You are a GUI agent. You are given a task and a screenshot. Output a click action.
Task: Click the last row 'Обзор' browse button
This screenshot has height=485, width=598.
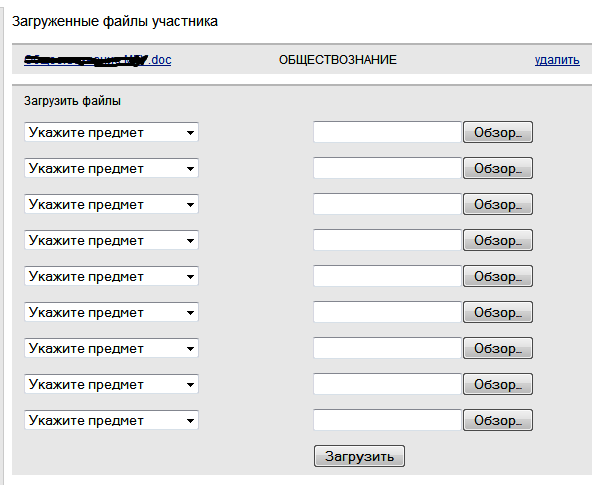(x=498, y=420)
